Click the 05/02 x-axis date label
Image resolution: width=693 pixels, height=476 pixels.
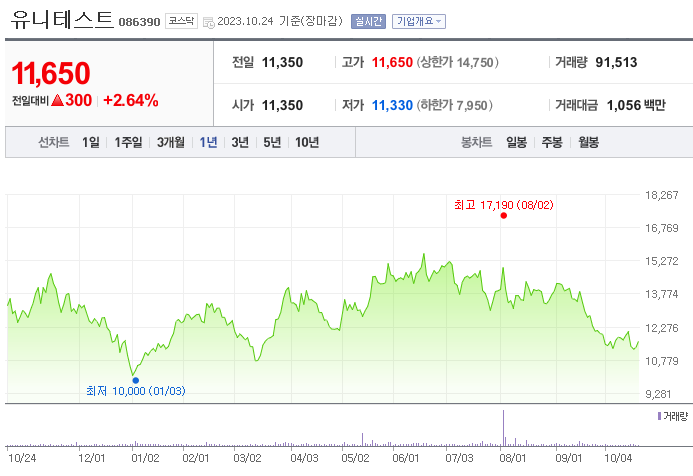(x=355, y=458)
